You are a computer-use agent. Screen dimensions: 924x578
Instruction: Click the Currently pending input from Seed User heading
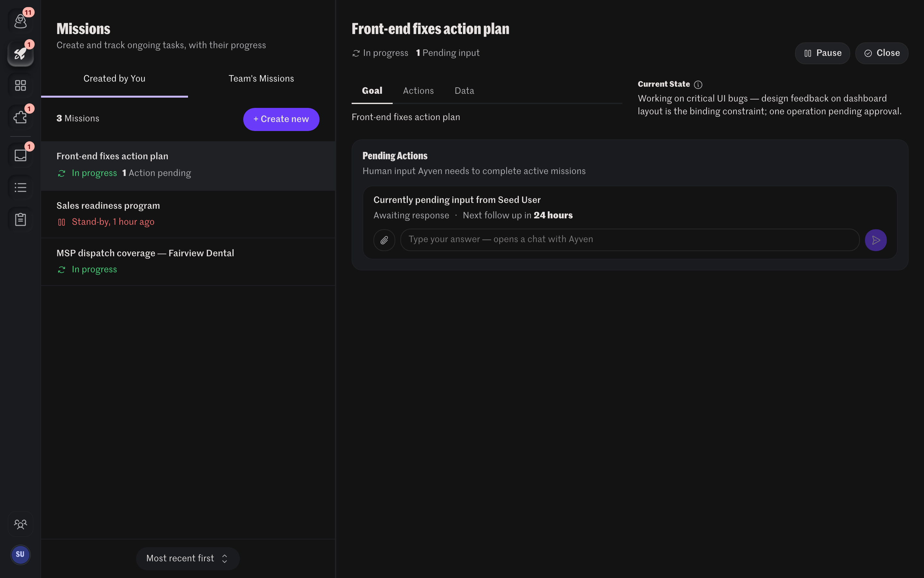(x=457, y=200)
